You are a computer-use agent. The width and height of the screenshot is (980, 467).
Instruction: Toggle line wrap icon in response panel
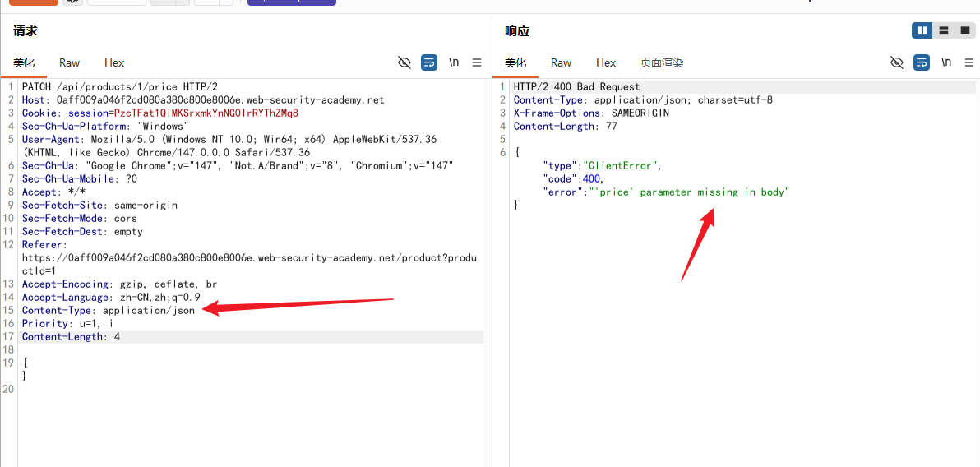(x=922, y=62)
